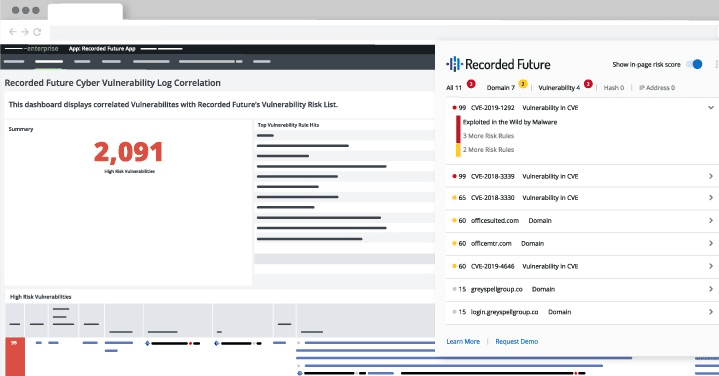
Task: Expand the CVE-2018-3330 row chevron
Action: coord(711,198)
